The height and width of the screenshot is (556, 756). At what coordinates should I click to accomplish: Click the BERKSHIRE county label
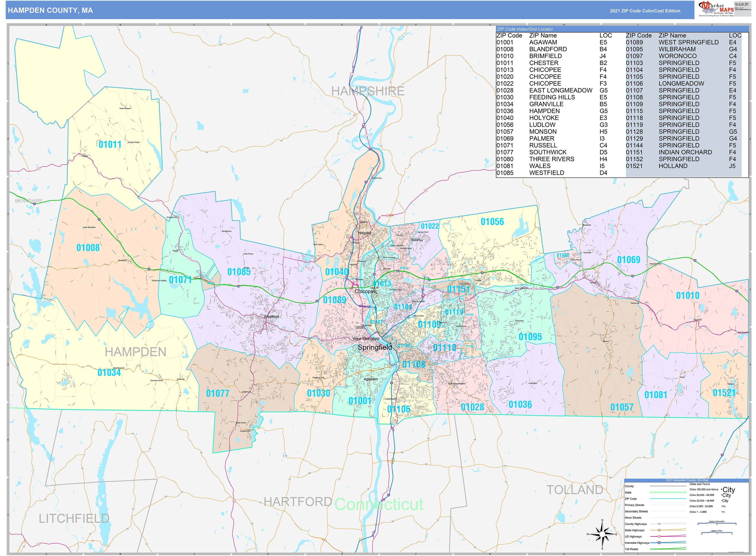[x=29, y=201]
